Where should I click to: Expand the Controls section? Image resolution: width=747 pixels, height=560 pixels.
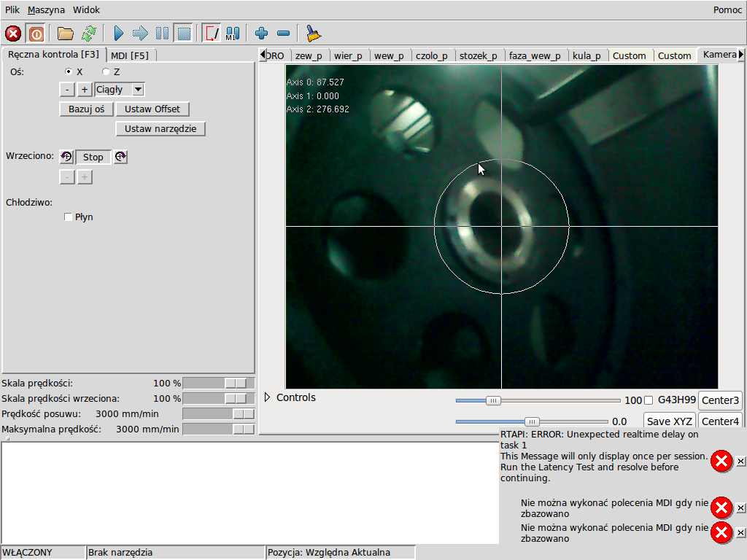(x=267, y=397)
